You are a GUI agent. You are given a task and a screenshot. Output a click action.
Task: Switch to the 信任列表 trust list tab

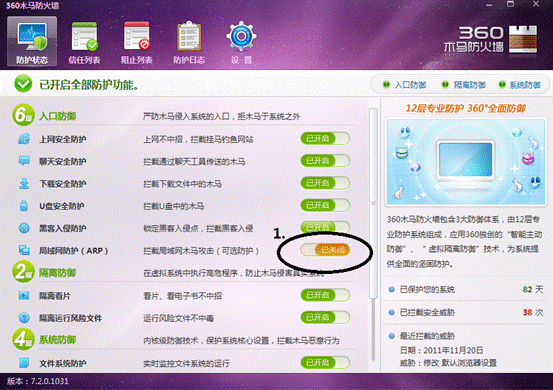pyautogui.click(x=84, y=42)
